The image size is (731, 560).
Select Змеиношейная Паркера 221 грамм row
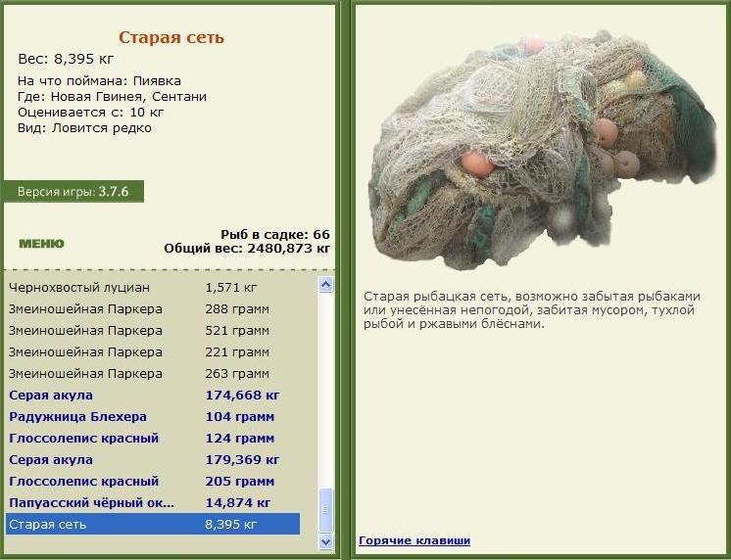coord(153,351)
